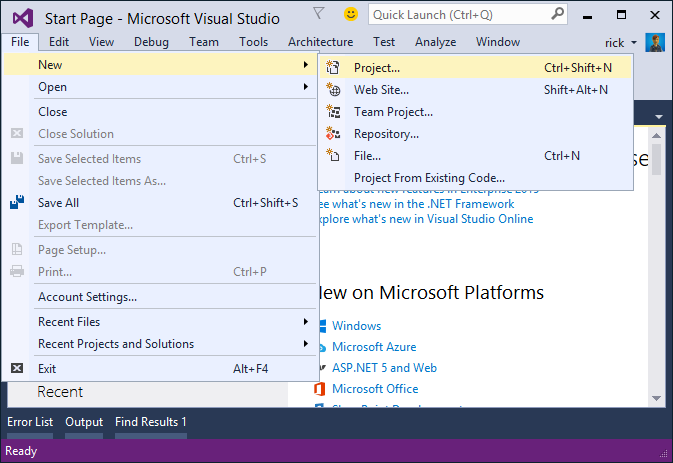The width and height of the screenshot is (673, 463).
Task: Switch to the Output tab
Action: click(x=84, y=422)
